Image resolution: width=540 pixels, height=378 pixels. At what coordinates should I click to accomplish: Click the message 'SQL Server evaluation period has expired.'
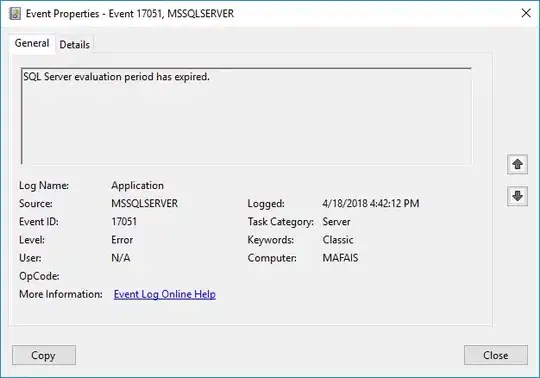click(116, 76)
